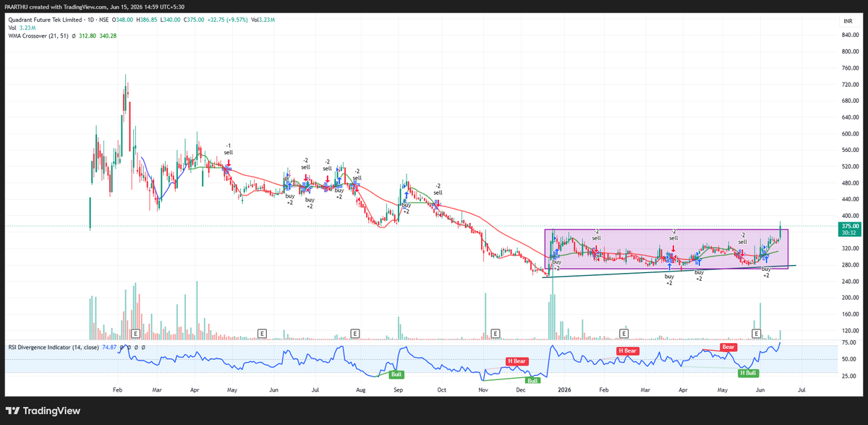Click the 840.00 price axis value
The height and width of the screenshot is (425, 868).
click(x=850, y=36)
